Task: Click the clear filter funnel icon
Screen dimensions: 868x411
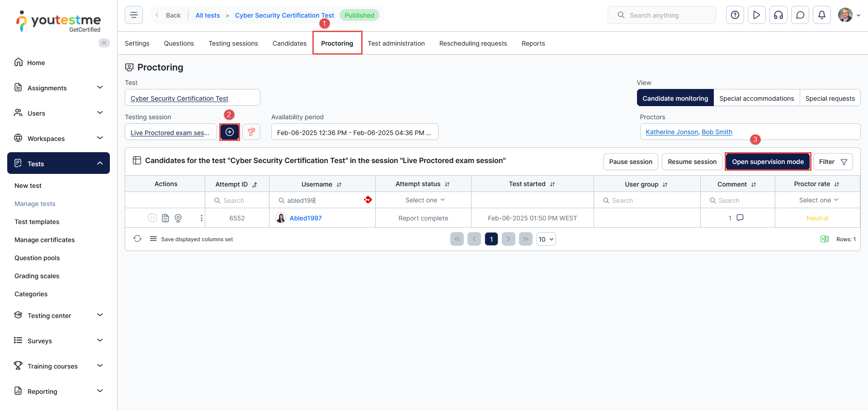Action: click(x=251, y=132)
